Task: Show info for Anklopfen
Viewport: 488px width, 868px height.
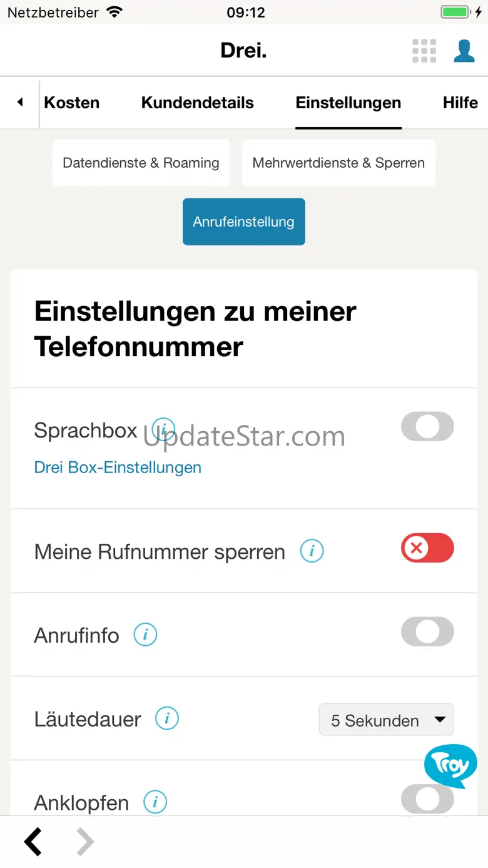Action: [x=155, y=802]
